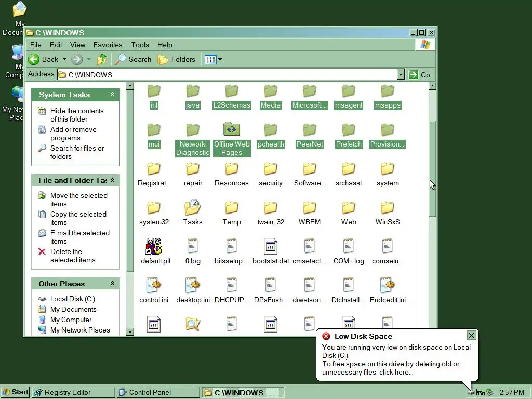Click Move the selected items
532x399 pixels.
(x=79, y=199)
